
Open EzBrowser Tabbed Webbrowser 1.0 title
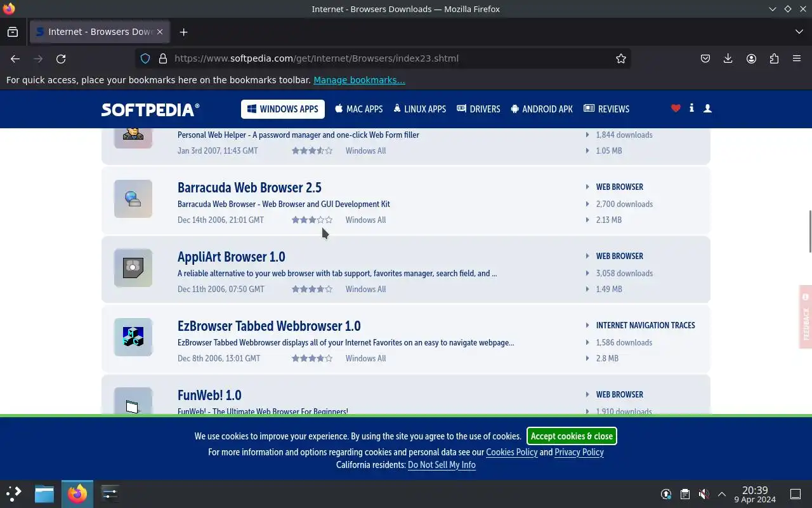(x=269, y=326)
